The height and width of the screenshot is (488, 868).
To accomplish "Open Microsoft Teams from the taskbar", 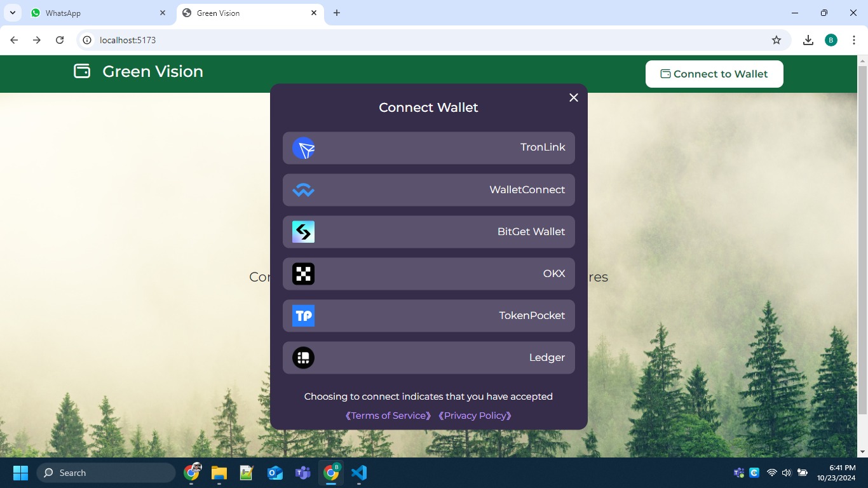I will [302, 473].
